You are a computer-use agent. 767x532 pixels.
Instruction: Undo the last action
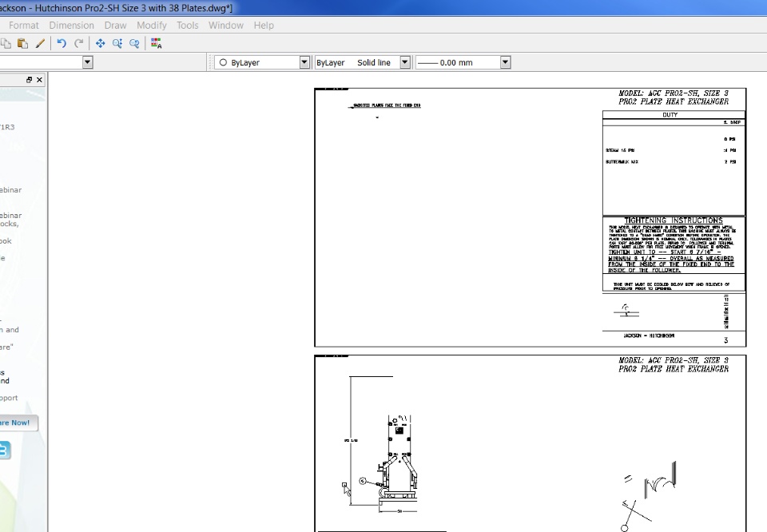62,43
